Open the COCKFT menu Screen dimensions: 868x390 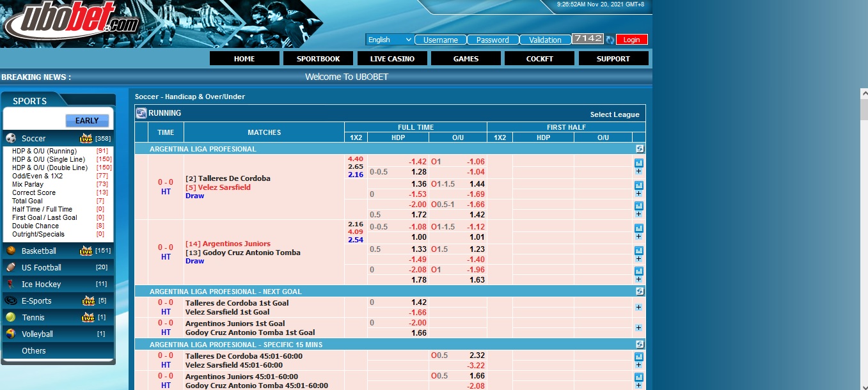click(x=540, y=58)
